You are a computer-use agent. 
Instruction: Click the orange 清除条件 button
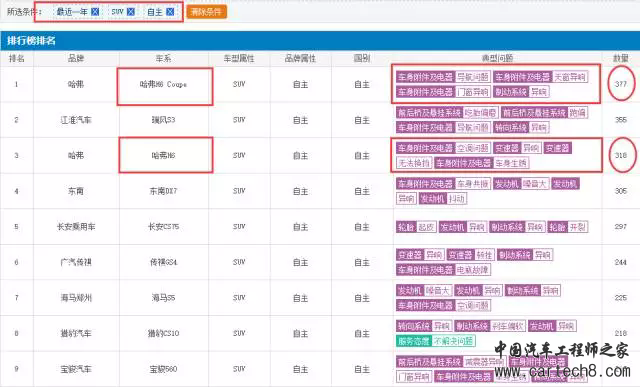(206, 12)
